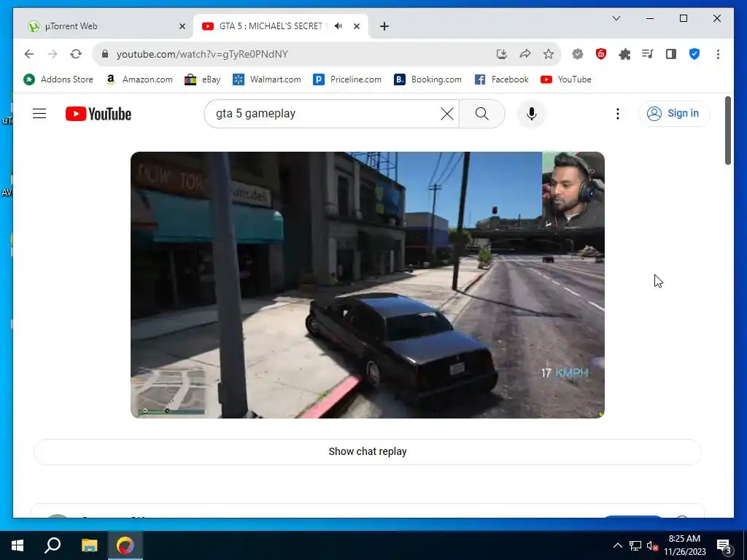The image size is (747, 560).
Task: Open a new browser tab
Action: pyautogui.click(x=384, y=26)
